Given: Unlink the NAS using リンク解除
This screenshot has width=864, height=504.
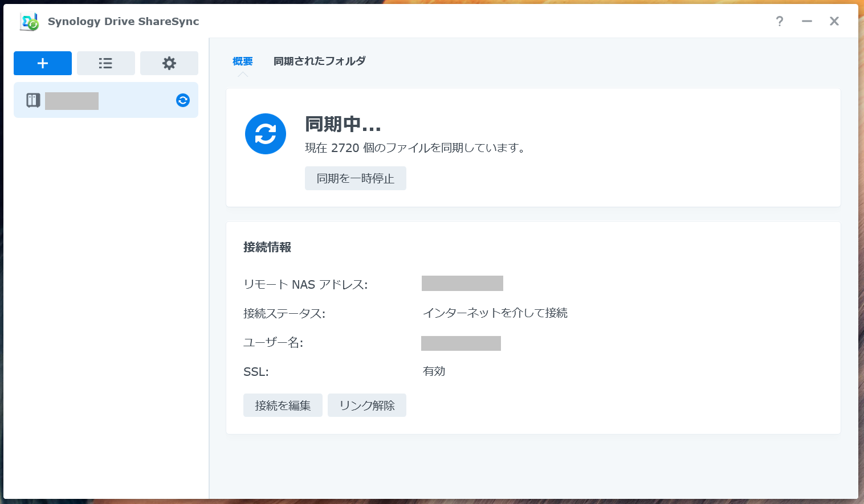Looking at the screenshot, I should tap(366, 405).
